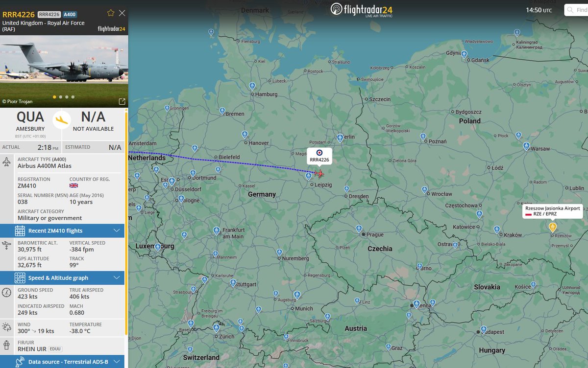588x368 pixels.
Task: Select the Prague airport pin
Action: (x=359, y=229)
